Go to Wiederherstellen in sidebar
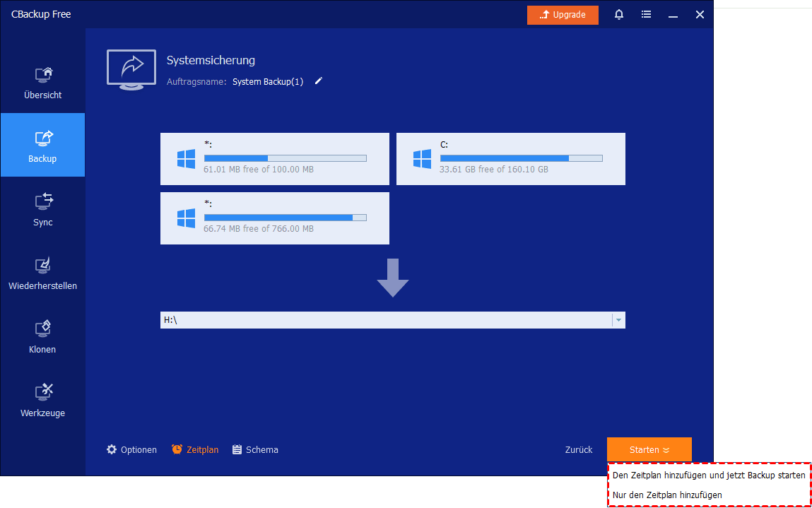 point(42,273)
